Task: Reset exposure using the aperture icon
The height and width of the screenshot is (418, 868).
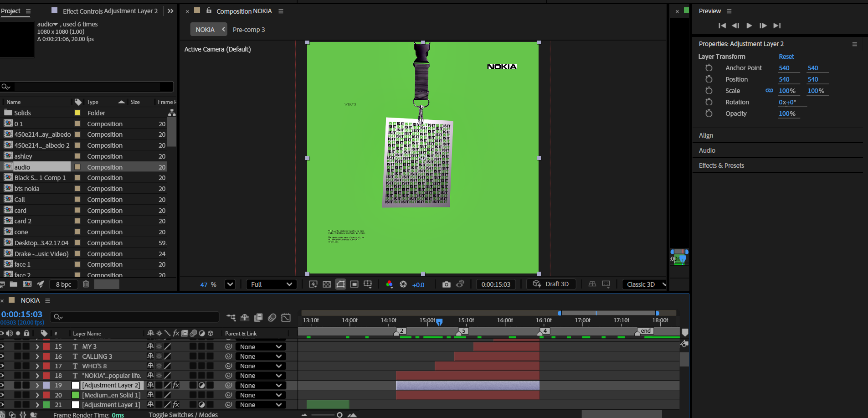Action: (x=403, y=284)
